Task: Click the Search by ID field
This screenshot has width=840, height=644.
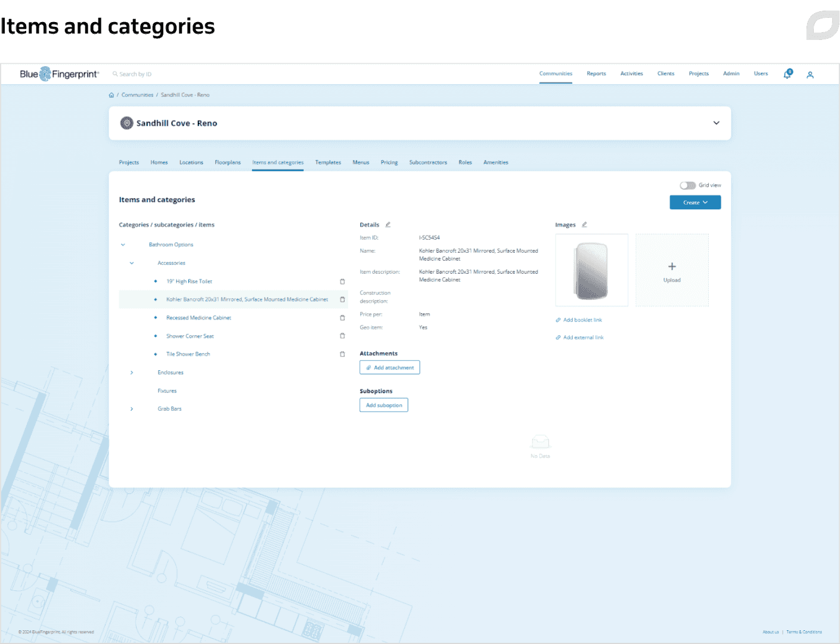Action: [x=135, y=75]
